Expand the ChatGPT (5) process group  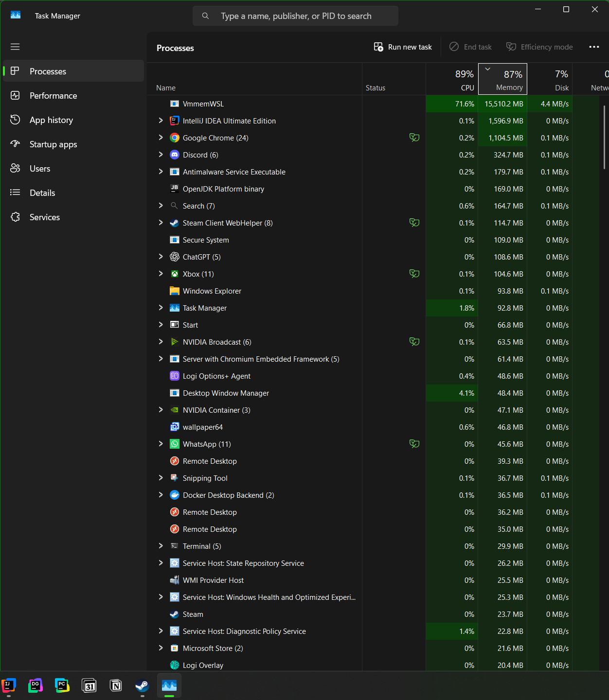161,256
